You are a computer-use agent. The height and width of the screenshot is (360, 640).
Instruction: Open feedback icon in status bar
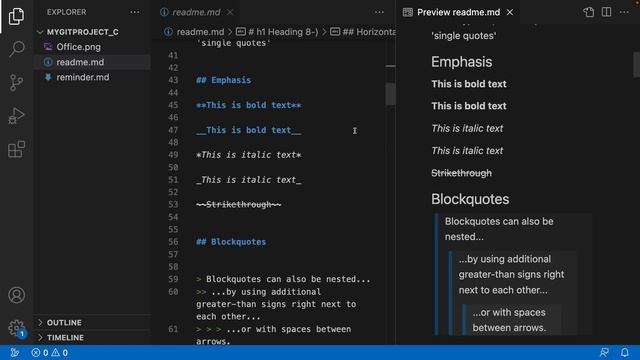pyautogui.click(x=604, y=353)
